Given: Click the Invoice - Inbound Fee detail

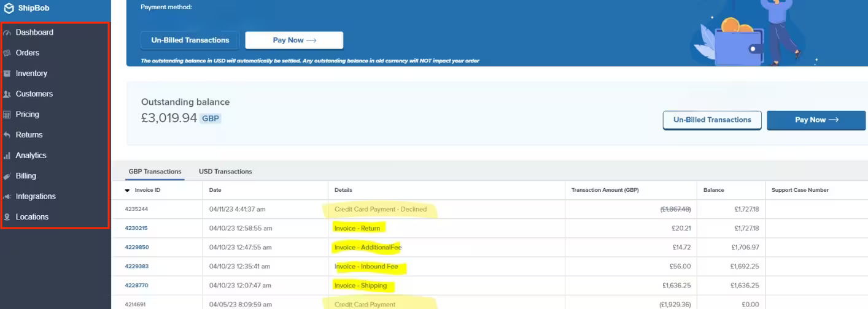Looking at the screenshot, I should coord(366,266).
